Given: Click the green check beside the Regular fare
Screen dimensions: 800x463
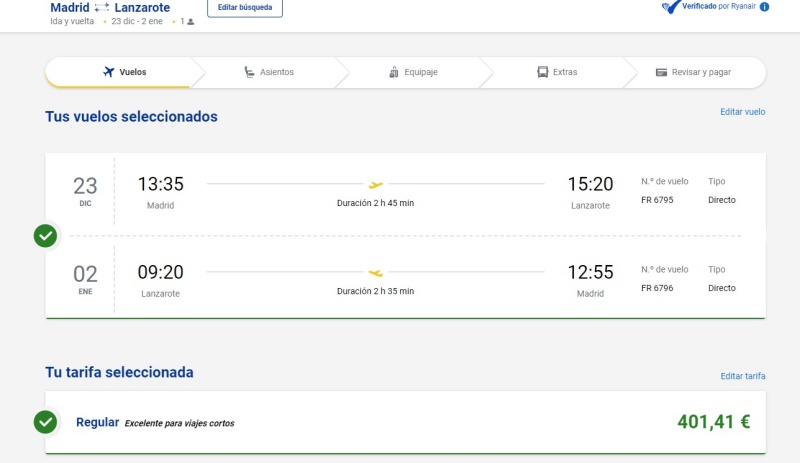Looking at the screenshot, I should (45, 422).
